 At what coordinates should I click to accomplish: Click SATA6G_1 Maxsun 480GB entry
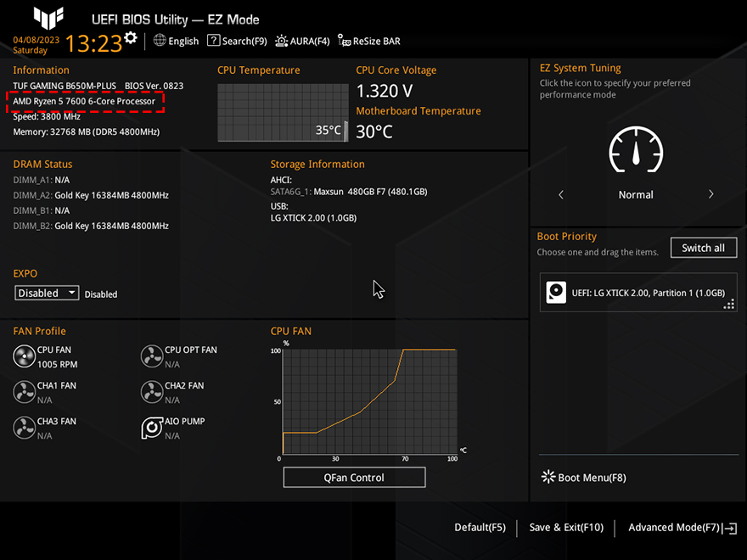[x=349, y=192]
